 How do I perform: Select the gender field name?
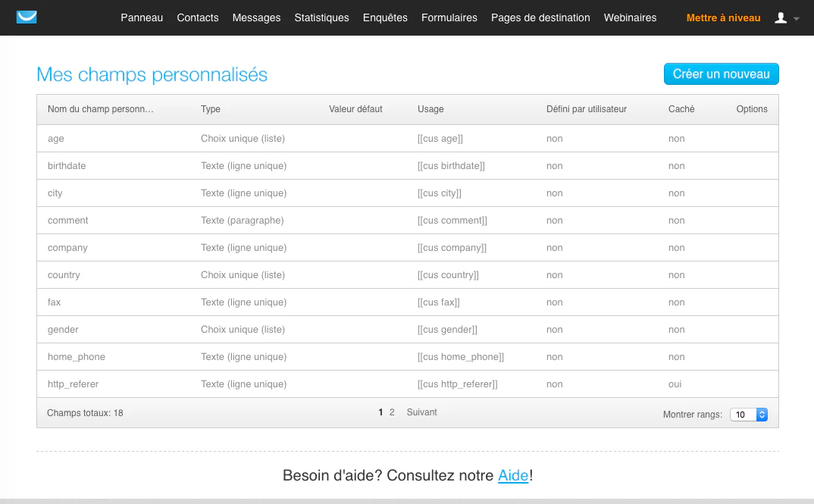click(63, 330)
